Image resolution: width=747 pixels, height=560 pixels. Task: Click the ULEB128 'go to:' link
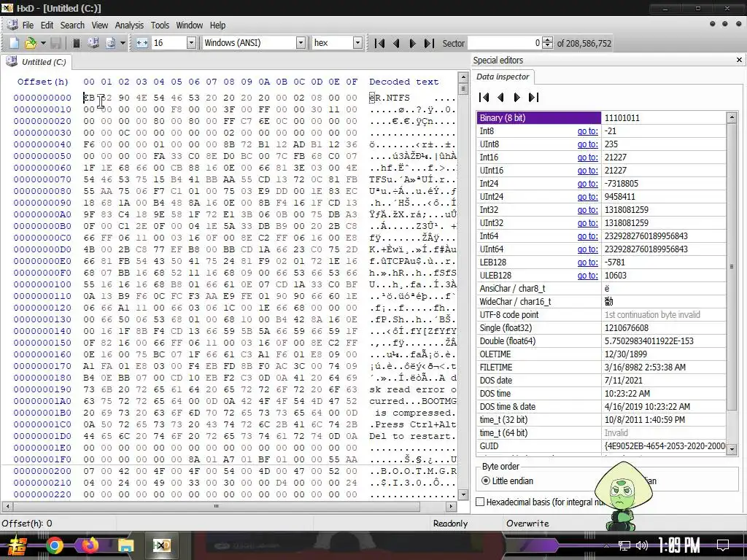coord(587,275)
